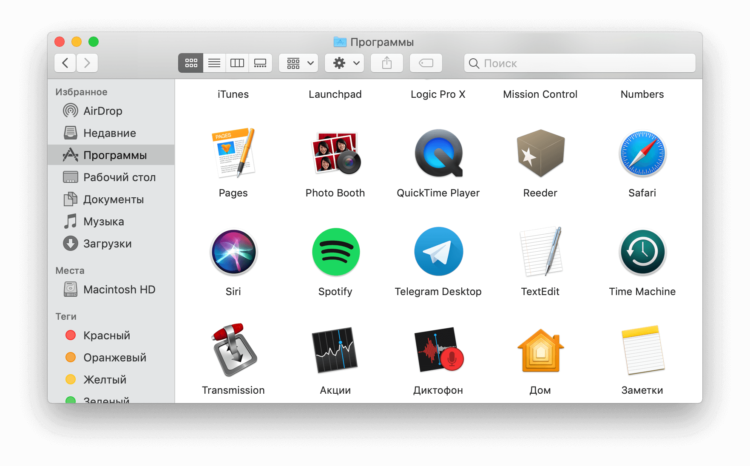The height and width of the screenshot is (466, 750).
Task: Click the iTunes label
Action: (x=233, y=94)
